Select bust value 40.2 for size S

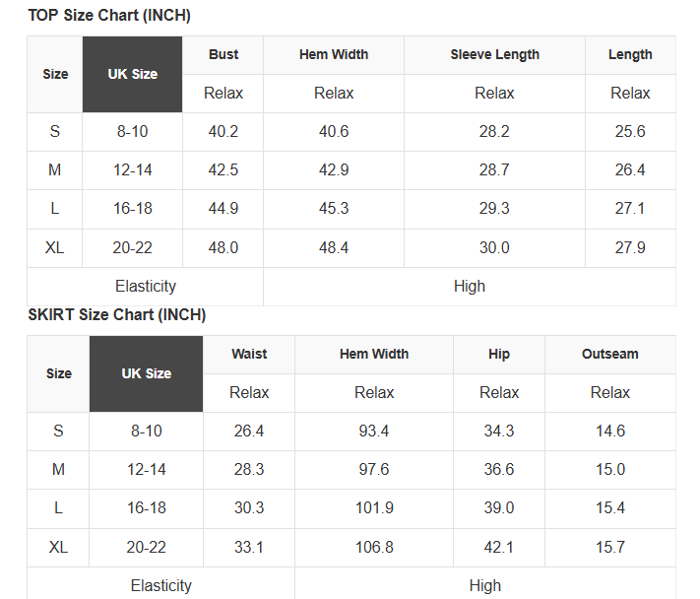tap(223, 131)
